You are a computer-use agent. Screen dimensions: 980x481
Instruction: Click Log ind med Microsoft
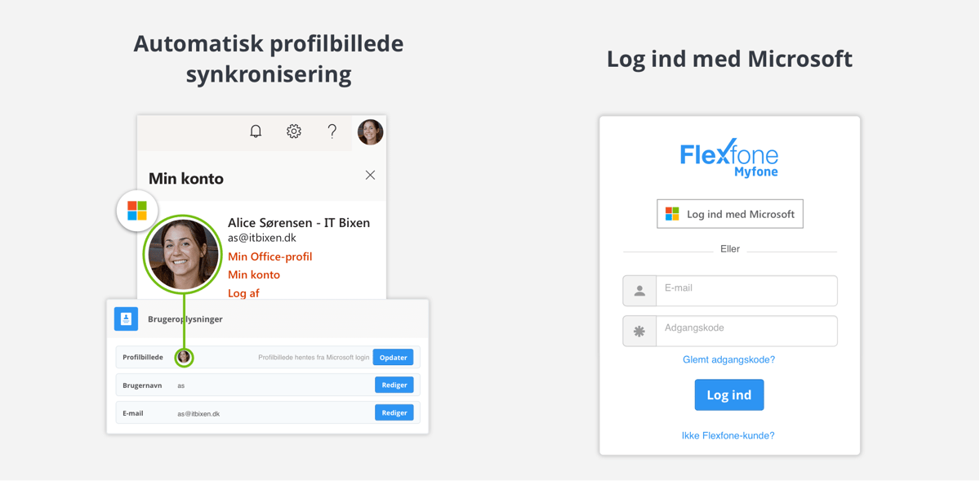729,214
